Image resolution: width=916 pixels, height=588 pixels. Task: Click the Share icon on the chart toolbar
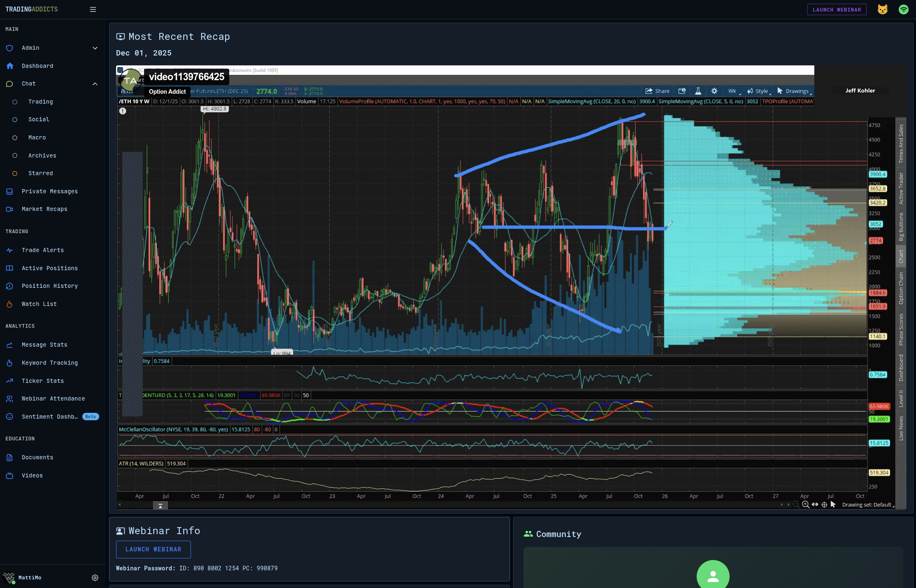pyautogui.click(x=649, y=91)
